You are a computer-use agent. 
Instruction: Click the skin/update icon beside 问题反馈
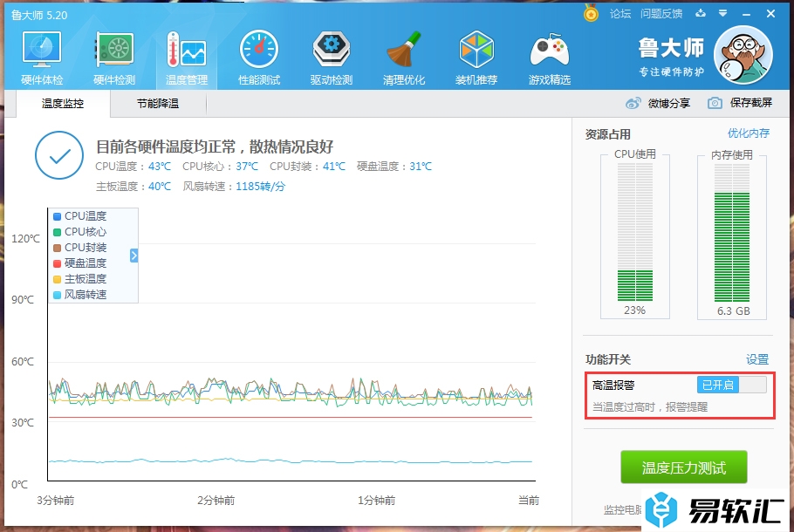coord(701,13)
